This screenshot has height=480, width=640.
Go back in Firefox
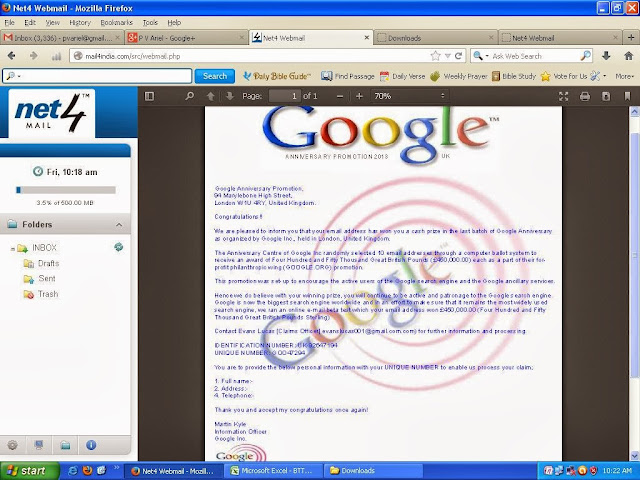coord(11,56)
